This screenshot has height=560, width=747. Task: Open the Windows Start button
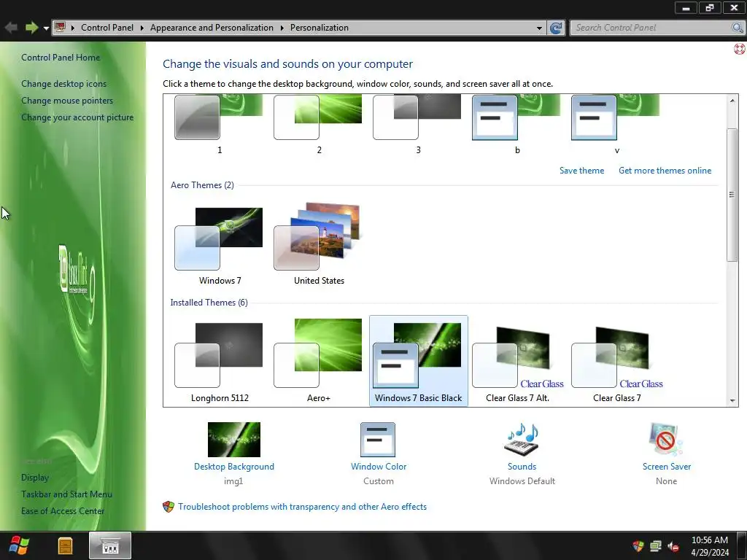pyautogui.click(x=19, y=545)
